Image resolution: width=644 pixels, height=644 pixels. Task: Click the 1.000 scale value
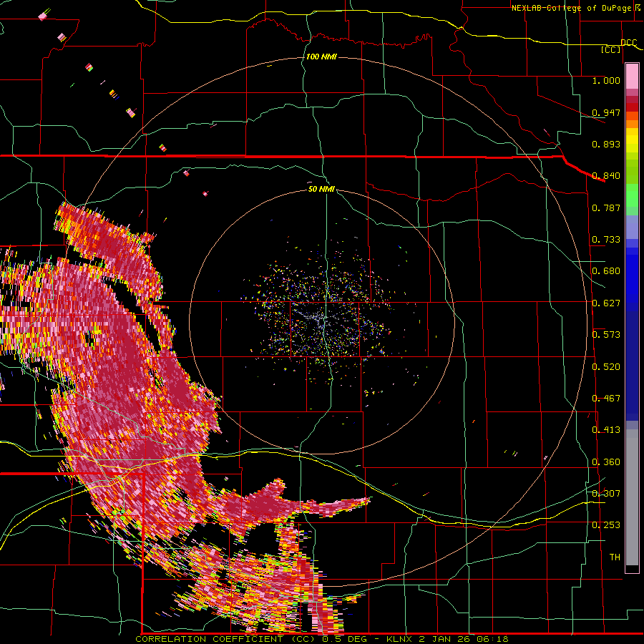click(606, 80)
